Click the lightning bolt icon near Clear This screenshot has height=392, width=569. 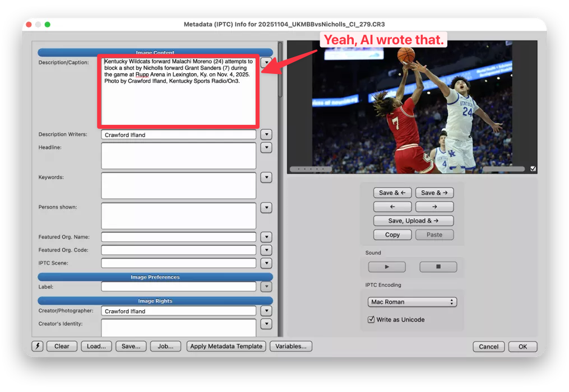point(37,346)
